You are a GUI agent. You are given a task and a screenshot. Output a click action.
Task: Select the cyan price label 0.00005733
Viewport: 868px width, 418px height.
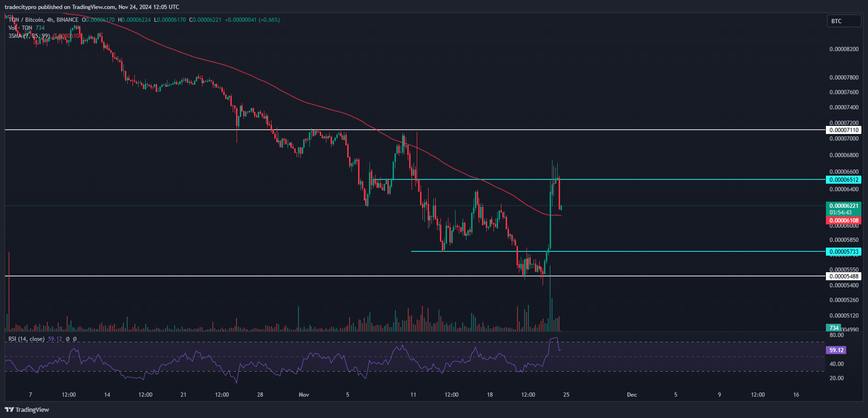point(843,252)
